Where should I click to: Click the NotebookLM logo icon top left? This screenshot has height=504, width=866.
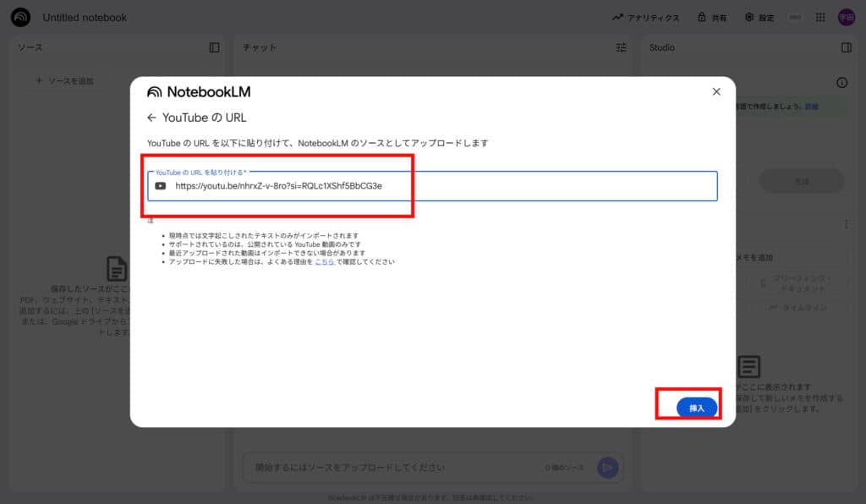[x=20, y=17]
